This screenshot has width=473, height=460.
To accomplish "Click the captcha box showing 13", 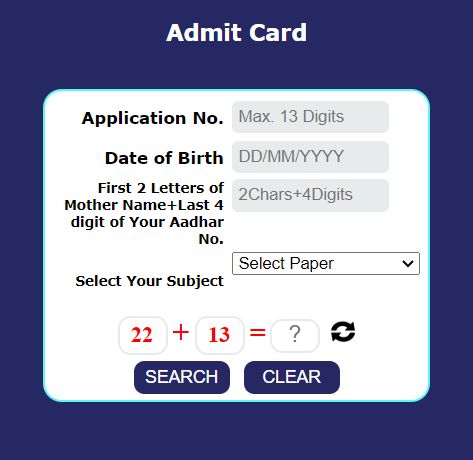I will point(220,335).
